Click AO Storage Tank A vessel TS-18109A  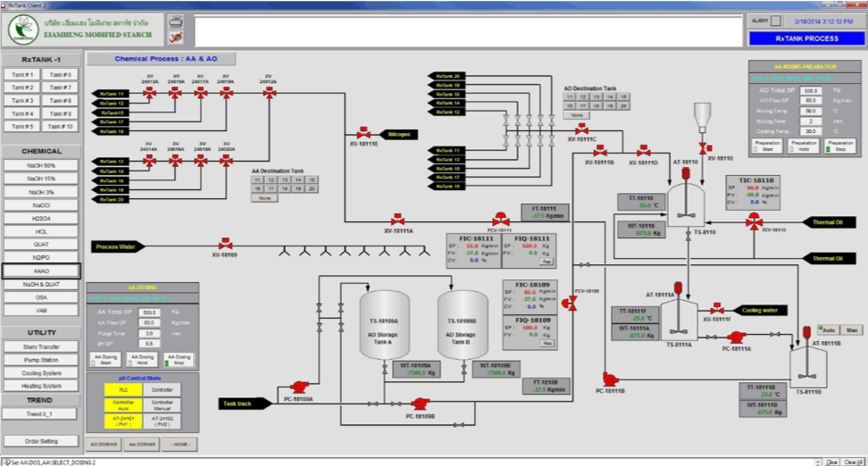[x=385, y=326]
